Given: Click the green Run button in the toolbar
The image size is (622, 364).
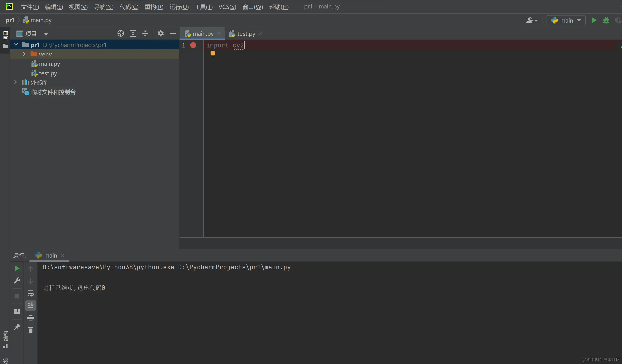Looking at the screenshot, I should click(594, 20).
